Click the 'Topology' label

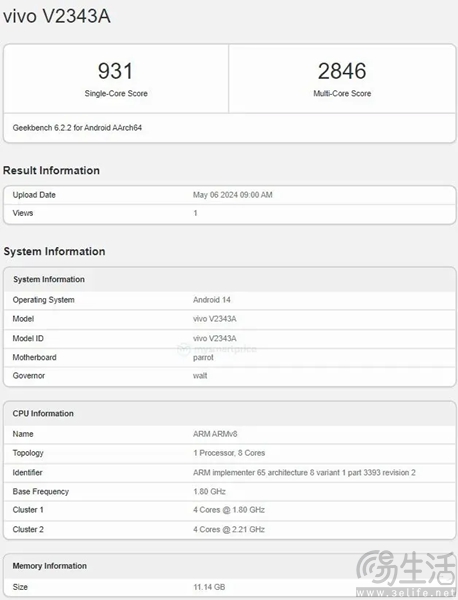click(x=28, y=453)
